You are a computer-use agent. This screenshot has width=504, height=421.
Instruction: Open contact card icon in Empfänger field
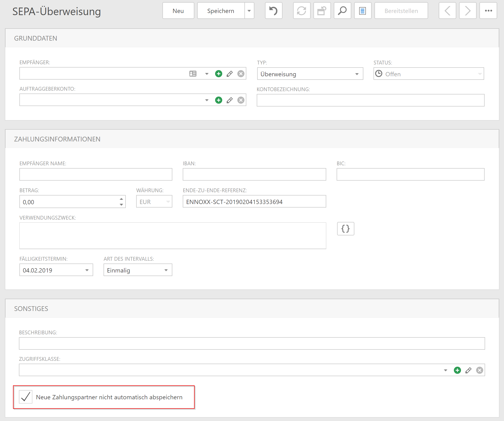(193, 74)
